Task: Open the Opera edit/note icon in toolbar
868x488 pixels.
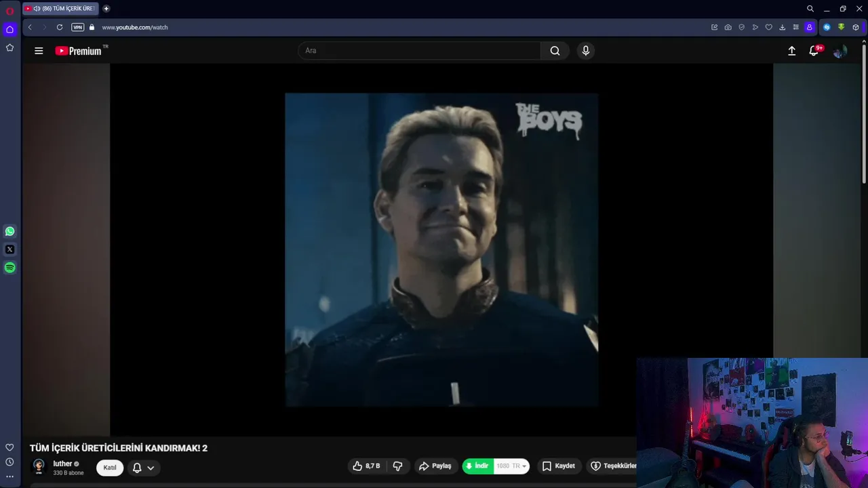Action: pyautogui.click(x=714, y=27)
